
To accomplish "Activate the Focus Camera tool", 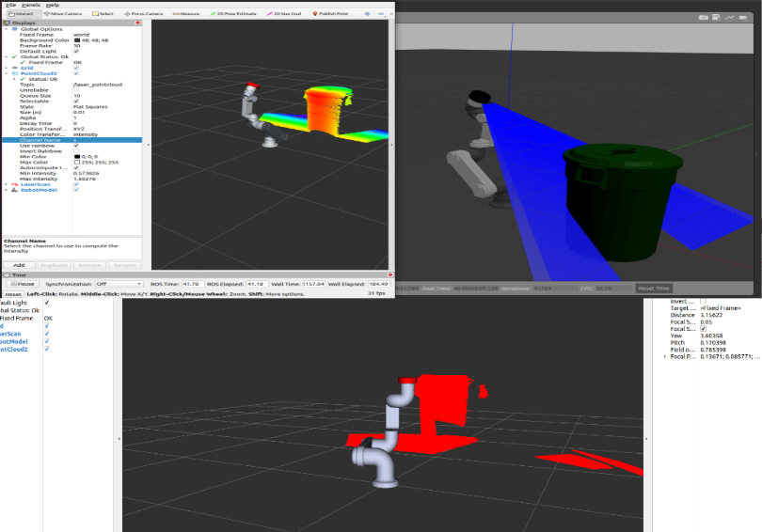I will click(x=143, y=13).
